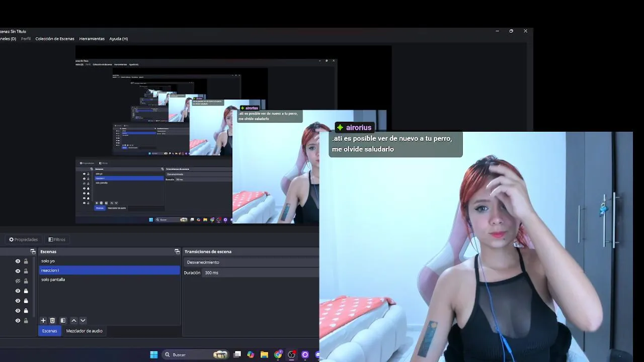Move scene down with down arrow
Viewport: 644px width, 362px height.
(x=83, y=320)
